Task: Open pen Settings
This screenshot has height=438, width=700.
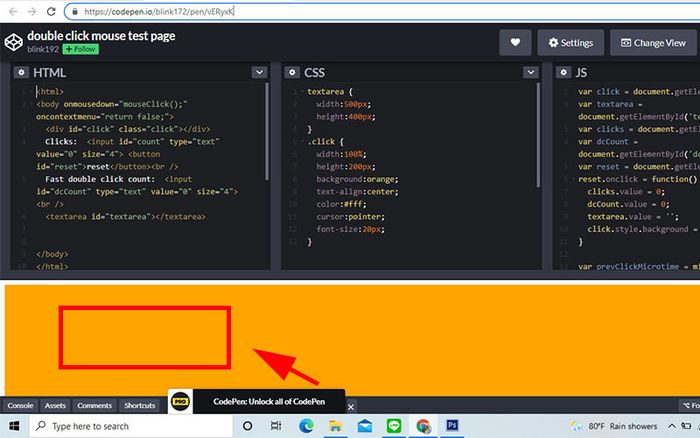Action: tap(571, 43)
